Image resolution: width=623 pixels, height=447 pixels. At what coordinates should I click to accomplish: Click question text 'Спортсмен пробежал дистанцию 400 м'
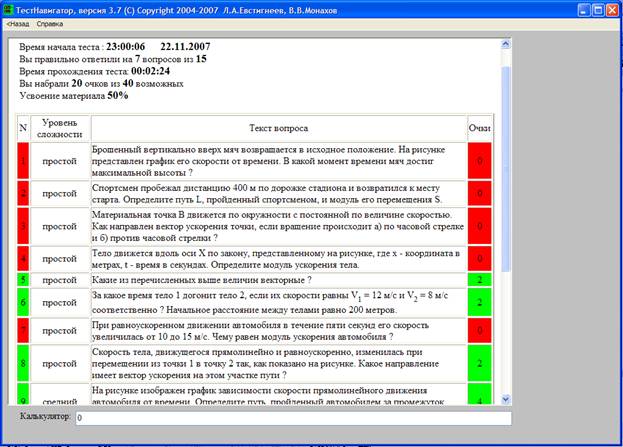[x=279, y=194]
